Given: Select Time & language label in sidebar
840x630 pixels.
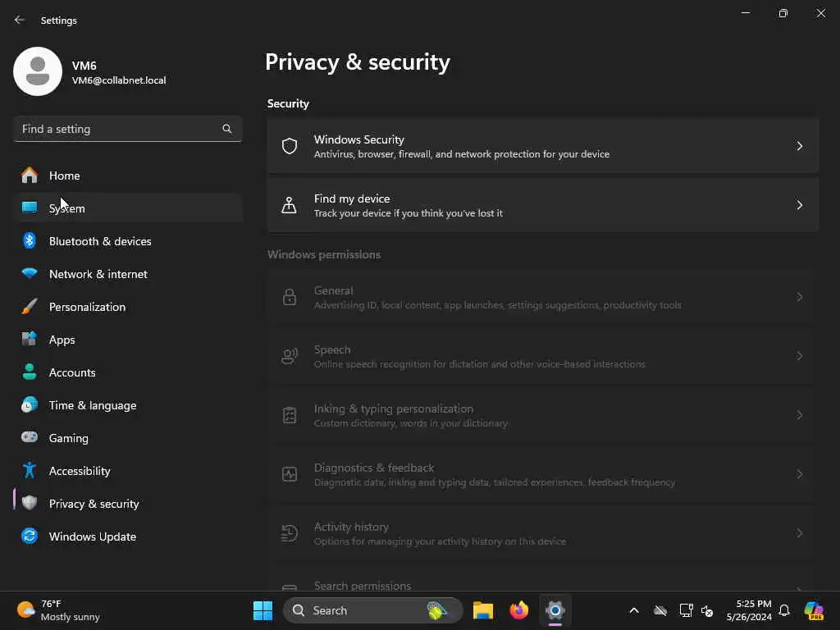Looking at the screenshot, I should coord(93,405).
